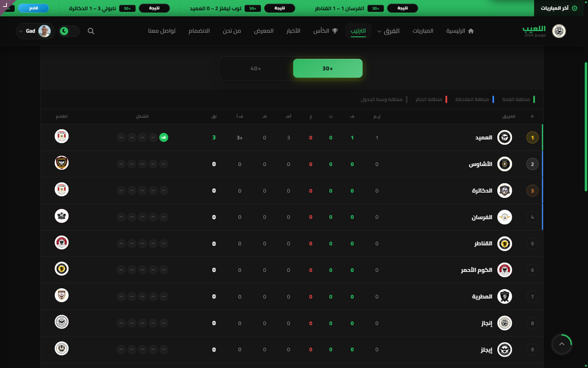Click the blue قادم upcoming button
The image size is (588, 368).
33,8
